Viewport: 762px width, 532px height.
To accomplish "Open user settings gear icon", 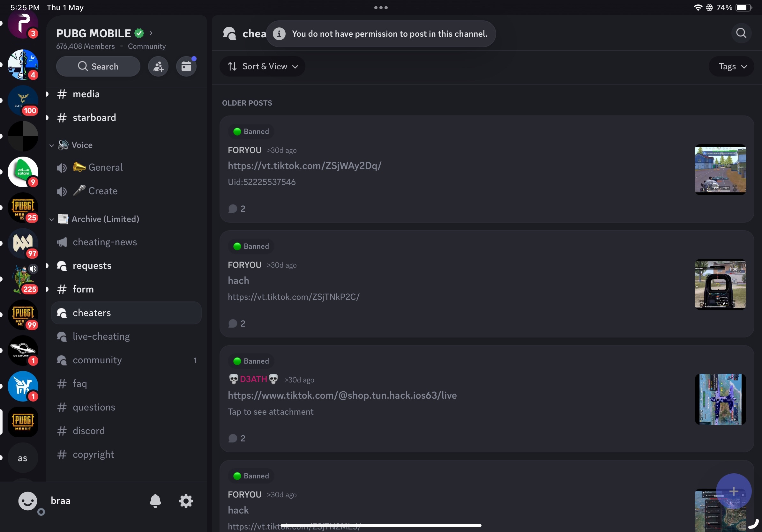I will pos(186,501).
